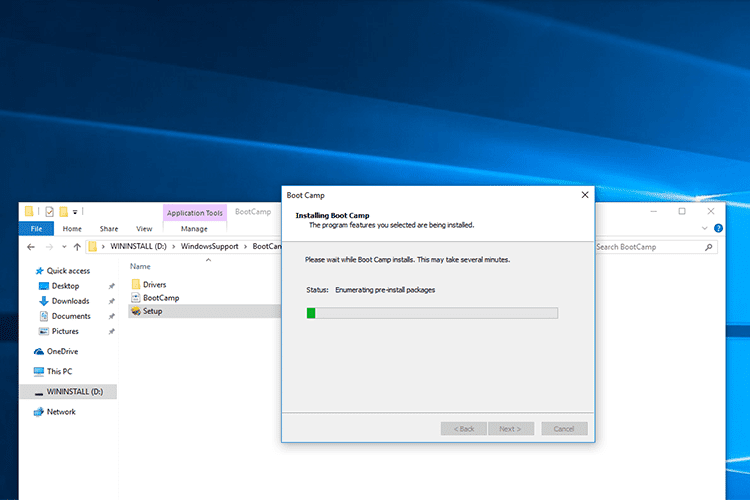This screenshot has height=500, width=750.
Task: Click the Desktop folder icon in the sidebar
Action: (44, 286)
